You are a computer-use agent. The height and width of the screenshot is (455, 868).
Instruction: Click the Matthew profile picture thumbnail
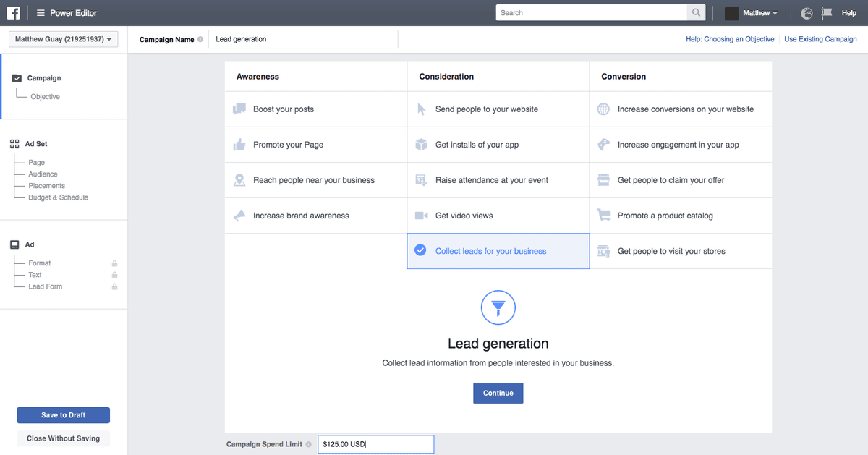click(732, 13)
